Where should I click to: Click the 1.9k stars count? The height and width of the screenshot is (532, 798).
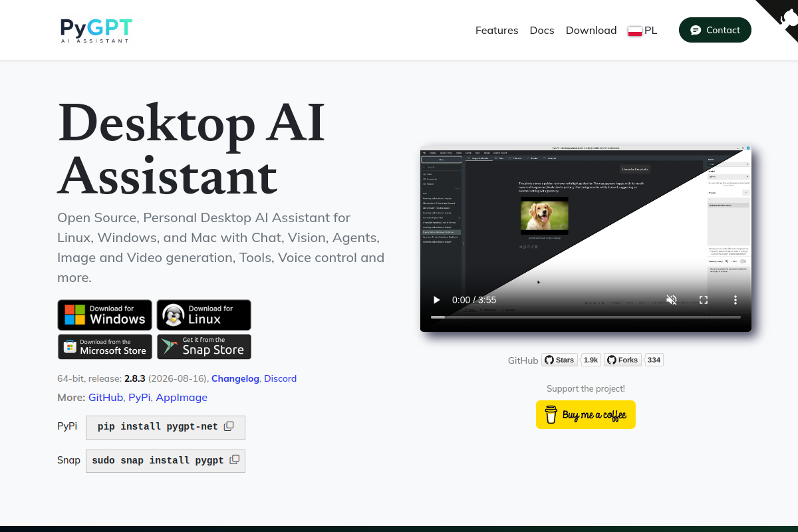coord(591,360)
